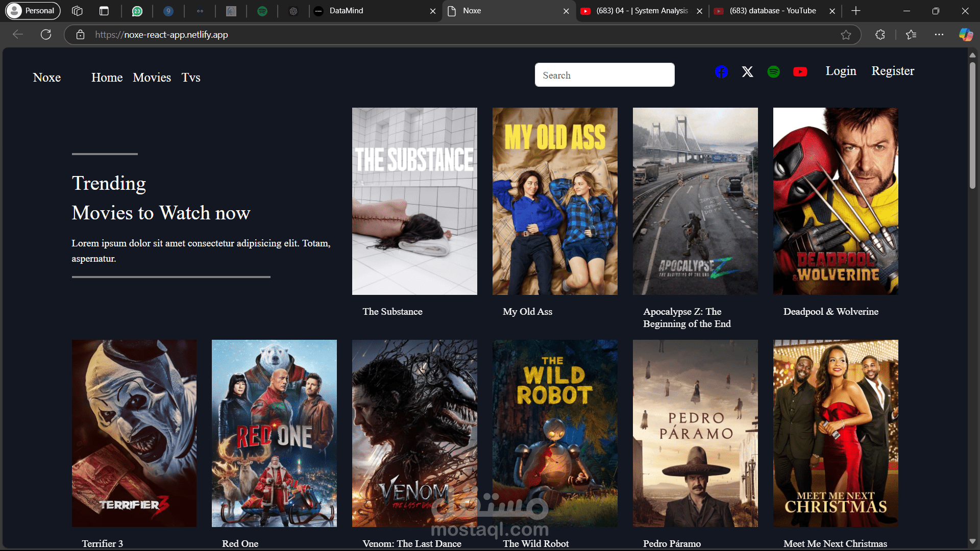
Task: Click the Noxe brand logo text
Action: click(47, 78)
